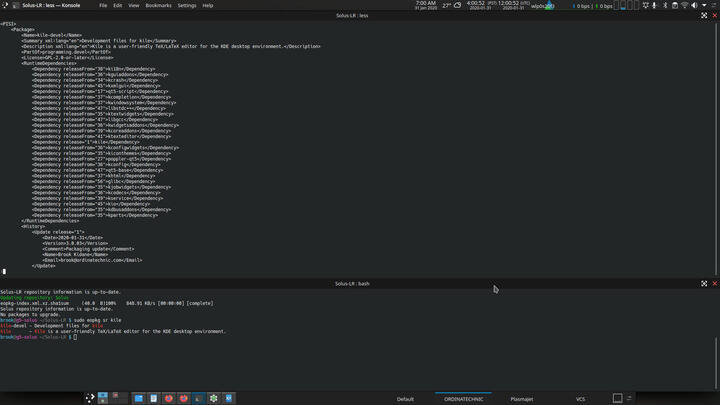720x405 pixels.
Task: Open the application launcher in bottom panel
Action: (90, 398)
